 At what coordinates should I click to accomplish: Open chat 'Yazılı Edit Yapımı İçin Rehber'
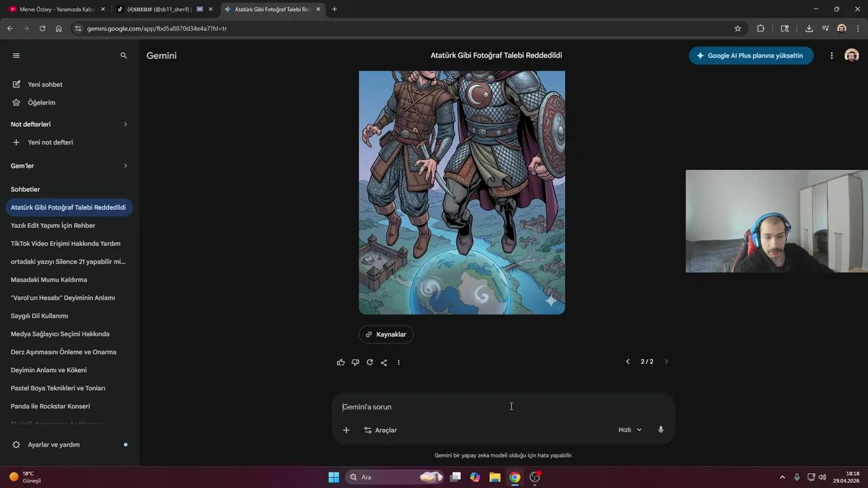pos(68,226)
